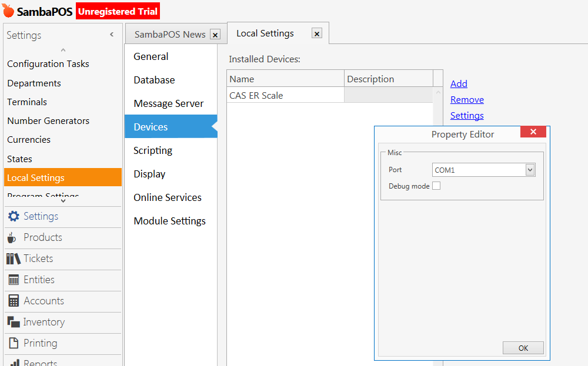The height and width of the screenshot is (366, 588).
Task: Click the Entities label in navigation
Action: coord(39,280)
